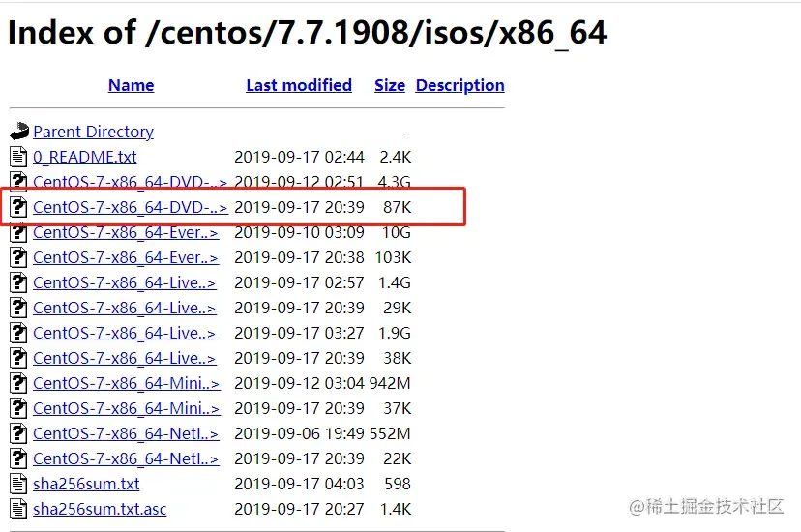This screenshot has width=801, height=532.
Task: Open the 0_README.txt file link
Action: [x=85, y=157]
